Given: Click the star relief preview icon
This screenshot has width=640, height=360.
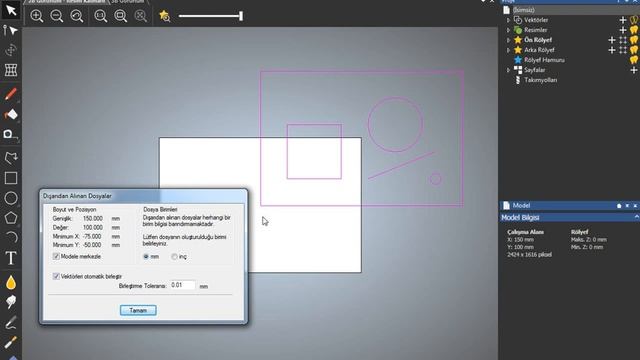Looking at the screenshot, I should coord(164,16).
